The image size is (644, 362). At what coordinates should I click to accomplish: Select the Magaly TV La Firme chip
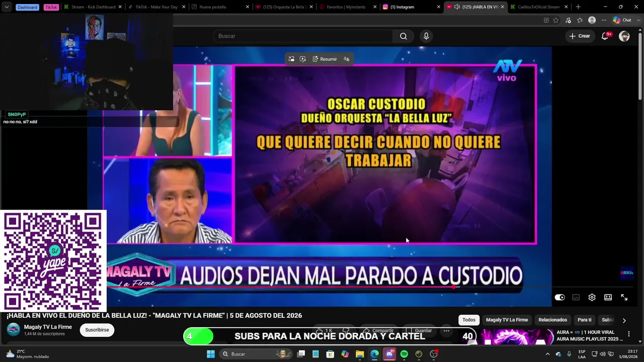507,320
